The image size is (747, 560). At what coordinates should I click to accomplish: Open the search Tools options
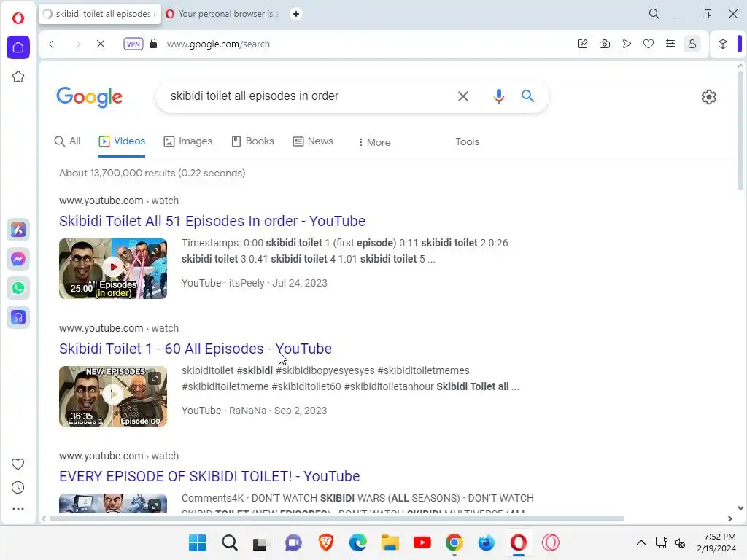pos(467,141)
